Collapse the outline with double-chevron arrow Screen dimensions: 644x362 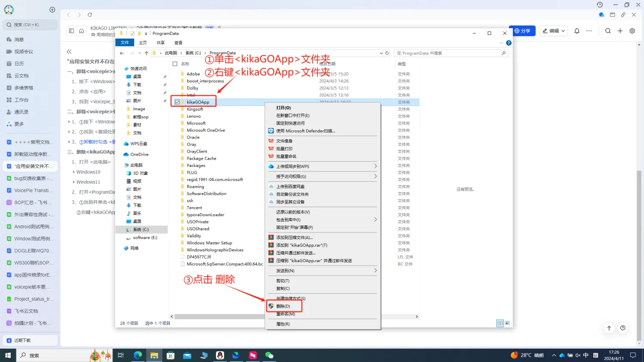pyautogui.click(x=69, y=51)
